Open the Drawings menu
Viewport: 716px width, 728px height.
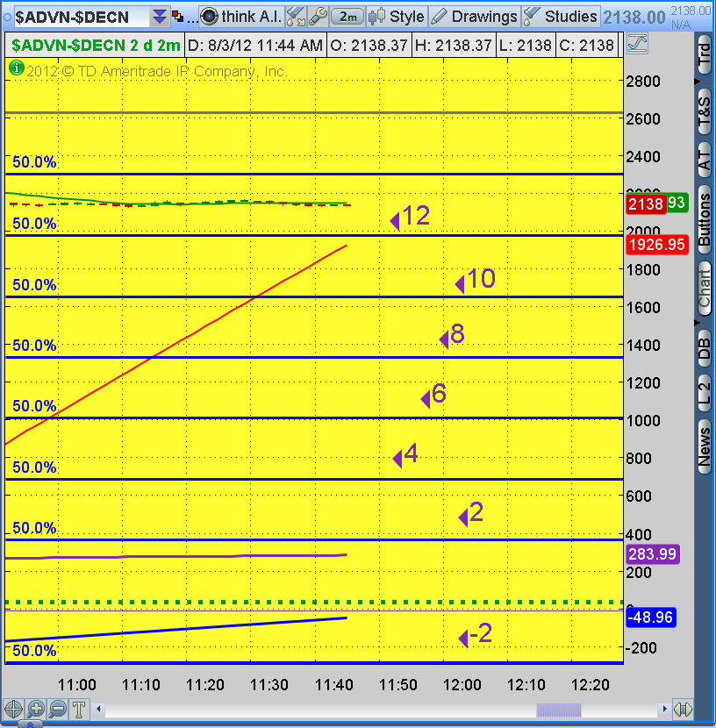click(x=474, y=17)
